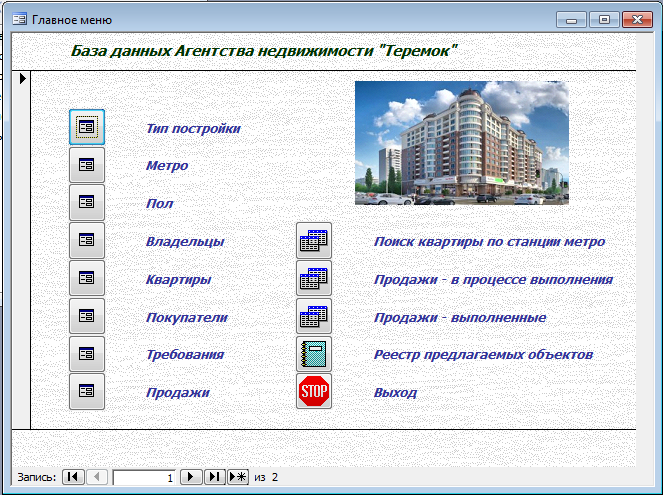Open the Продажи form icon
The height and width of the screenshot is (495, 663).
click(87, 392)
